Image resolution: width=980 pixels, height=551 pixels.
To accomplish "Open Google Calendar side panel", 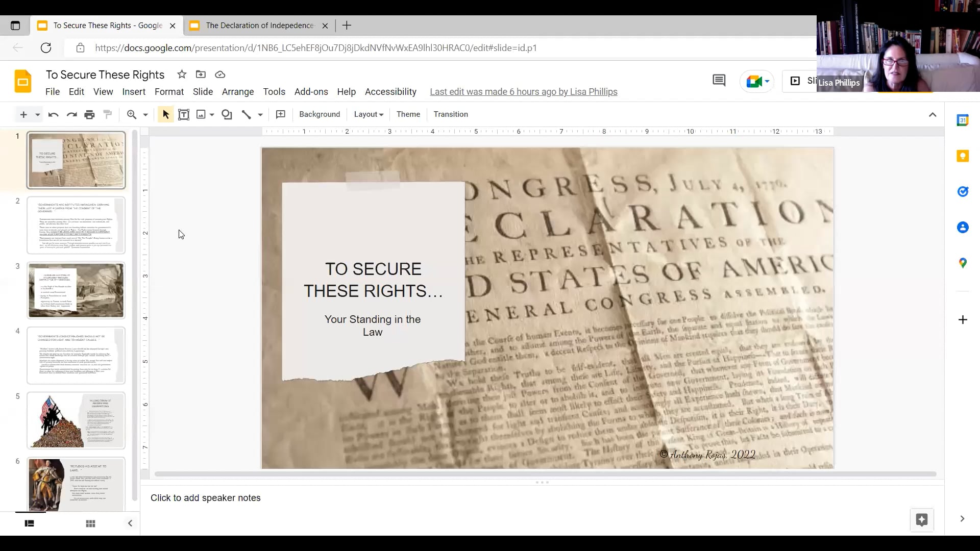I will pyautogui.click(x=963, y=120).
